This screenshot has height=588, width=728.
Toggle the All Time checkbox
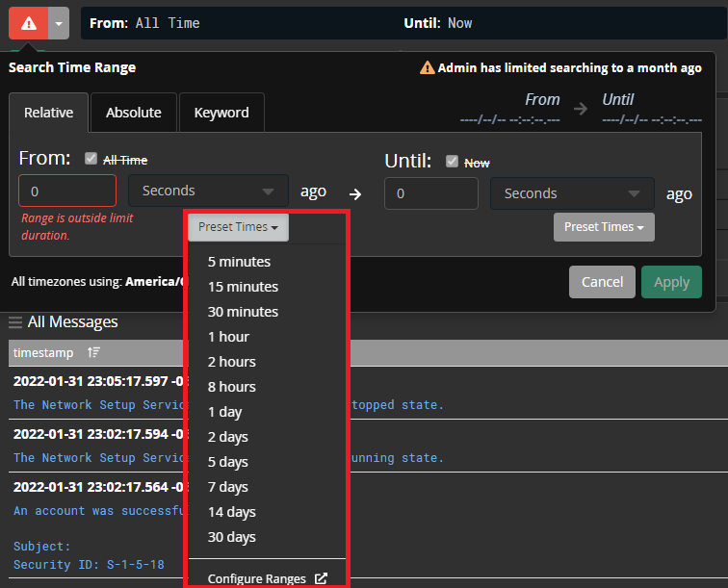[91, 159]
